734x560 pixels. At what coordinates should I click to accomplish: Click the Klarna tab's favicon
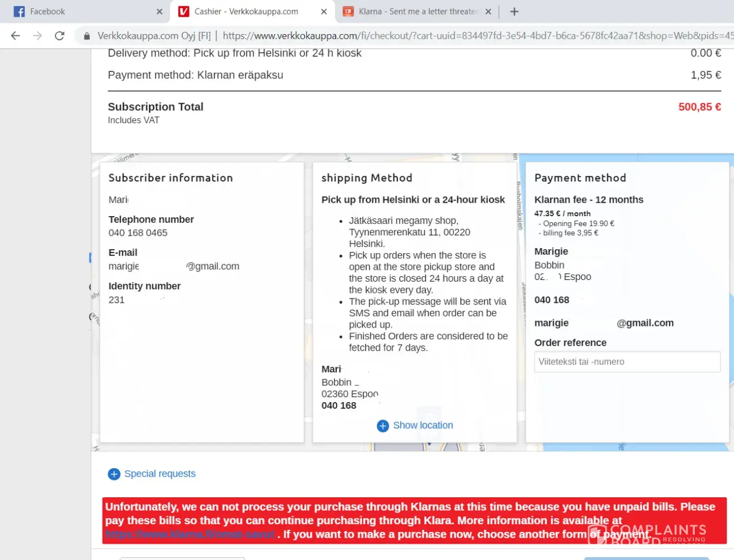(348, 11)
